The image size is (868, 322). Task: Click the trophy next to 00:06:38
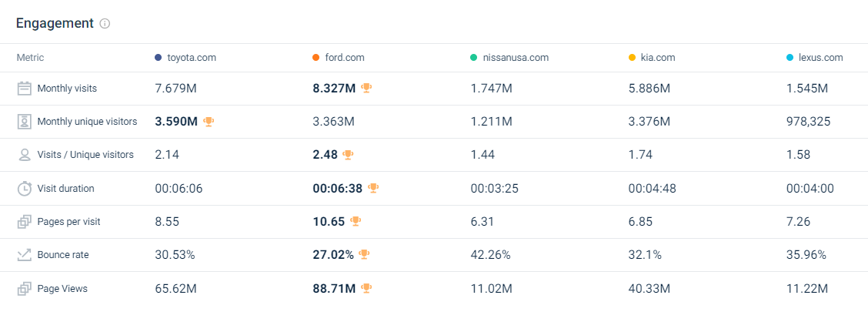[373, 189]
